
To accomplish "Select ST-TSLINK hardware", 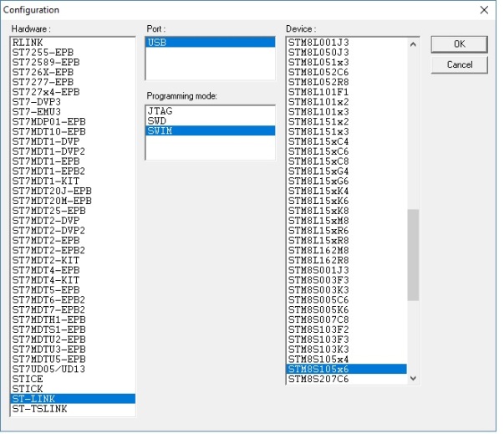I will click(73, 409).
